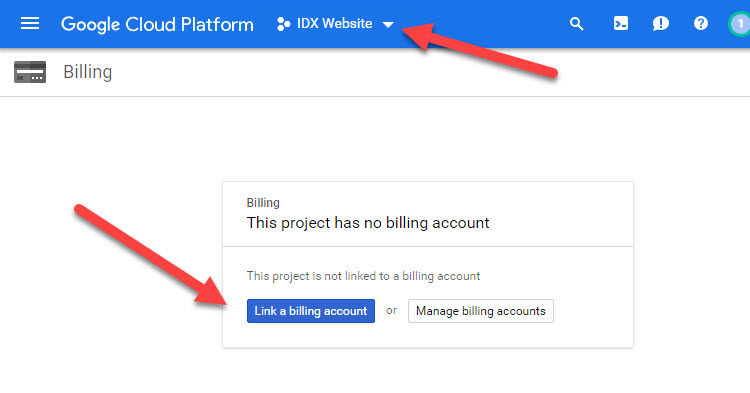Screen dimensions: 750x393
Task: Click the small Billing label in card
Action: pos(263,203)
